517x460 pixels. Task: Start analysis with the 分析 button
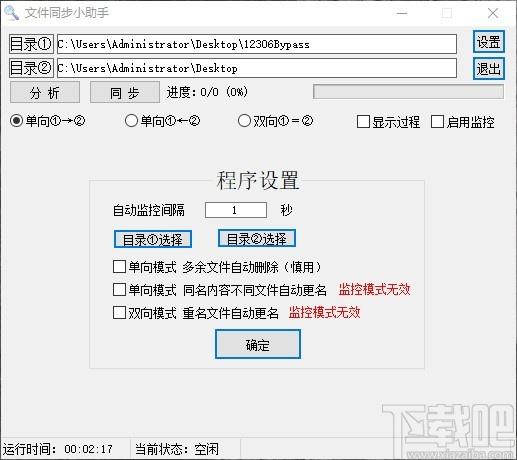45,92
